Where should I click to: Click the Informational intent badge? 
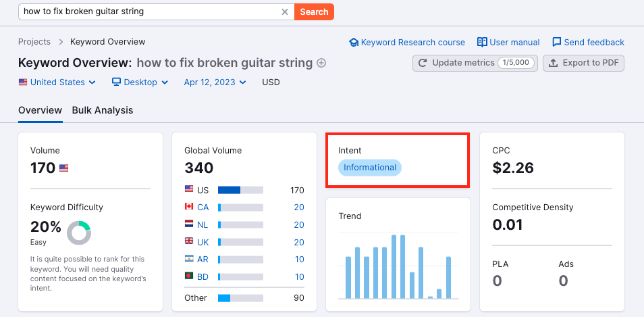[370, 168]
